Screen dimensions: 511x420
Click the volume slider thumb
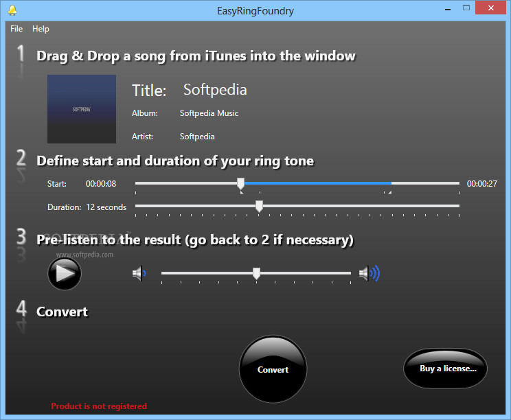point(256,274)
